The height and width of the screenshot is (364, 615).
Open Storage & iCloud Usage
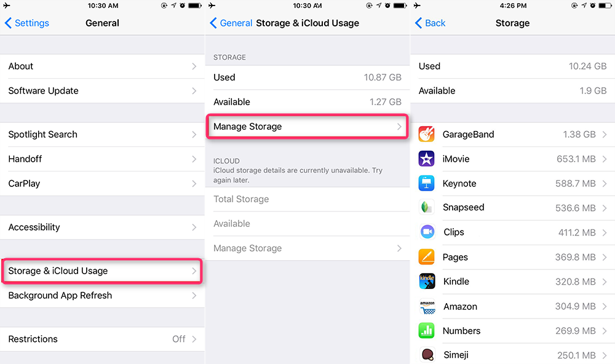102,271
